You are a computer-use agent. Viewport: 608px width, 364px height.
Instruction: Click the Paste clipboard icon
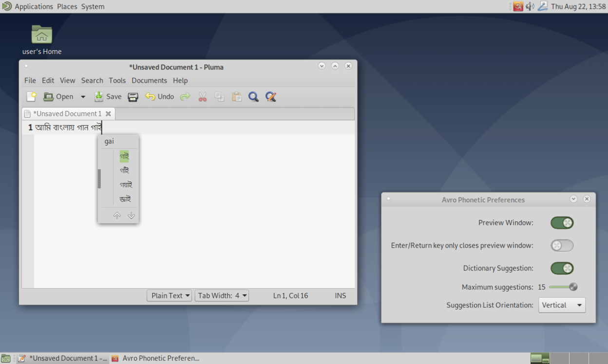pos(237,97)
